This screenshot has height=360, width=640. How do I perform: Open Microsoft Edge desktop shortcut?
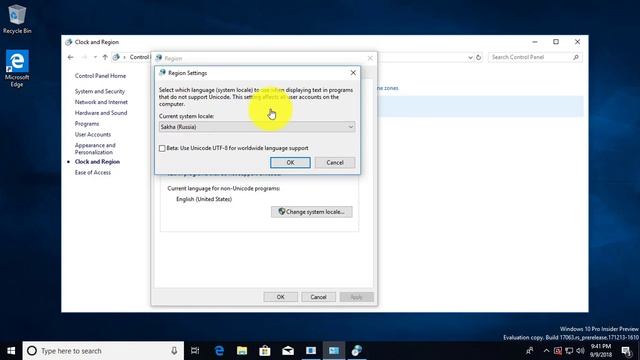click(17, 68)
